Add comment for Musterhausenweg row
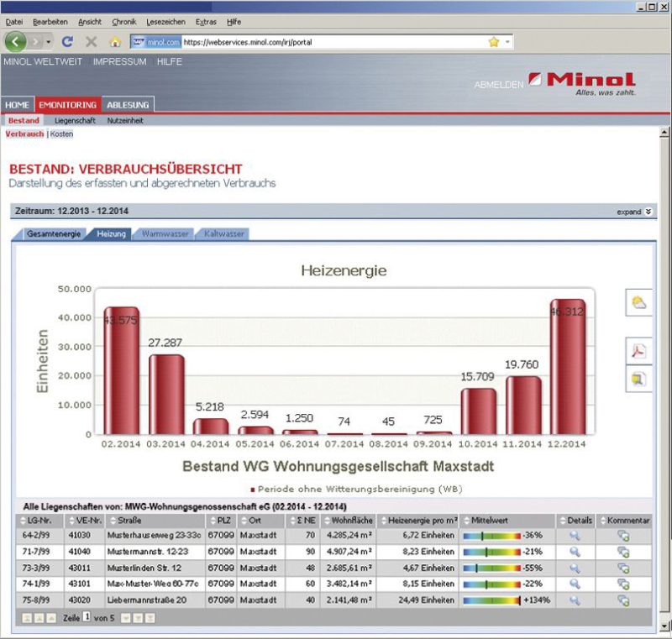 click(623, 536)
